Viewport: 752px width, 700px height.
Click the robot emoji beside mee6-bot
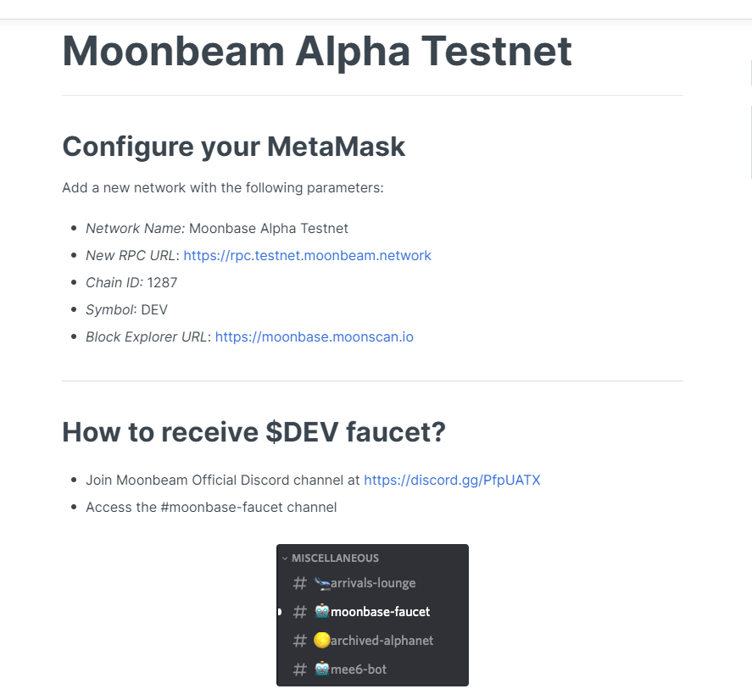point(322,669)
